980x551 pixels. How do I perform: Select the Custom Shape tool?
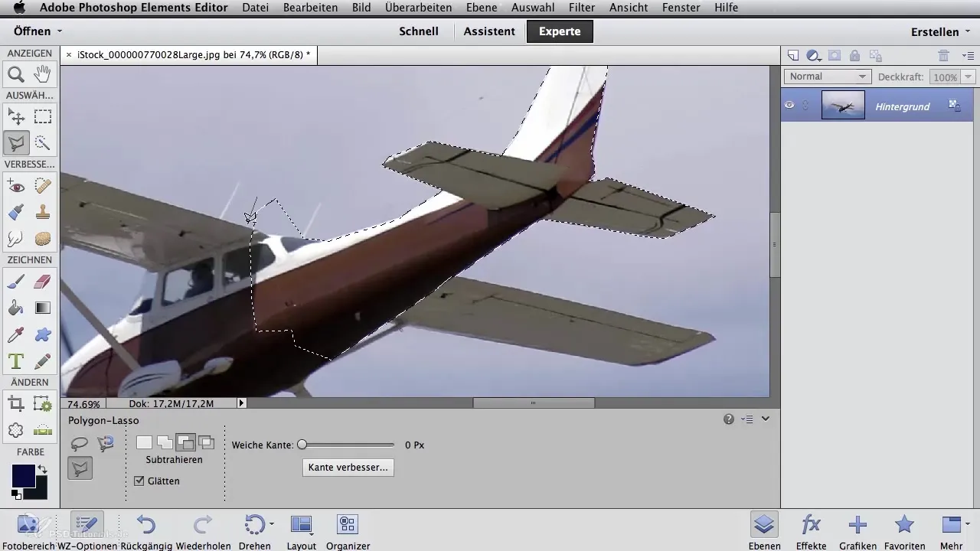[x=43, y=334]
